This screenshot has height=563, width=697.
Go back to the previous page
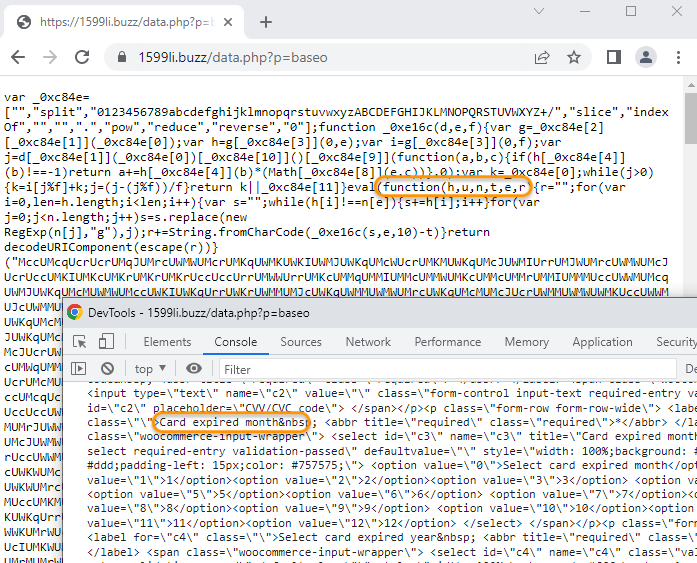coord(18,57)
